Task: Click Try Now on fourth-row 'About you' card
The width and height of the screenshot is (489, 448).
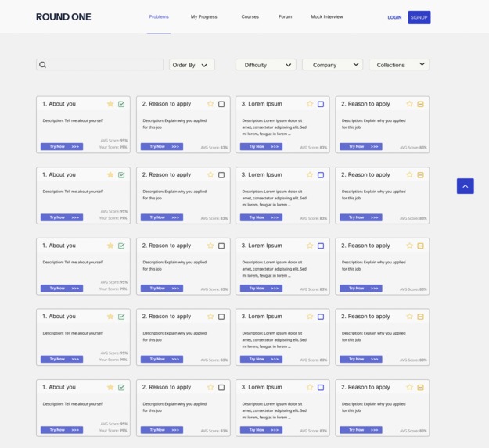Action: coord(62,359)
